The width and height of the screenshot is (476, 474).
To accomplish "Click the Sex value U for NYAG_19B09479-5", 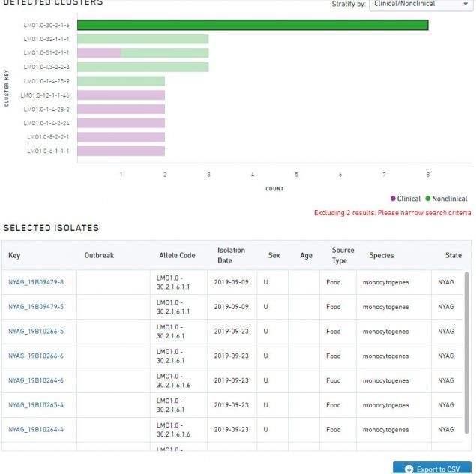I will [x=265, y=307].
